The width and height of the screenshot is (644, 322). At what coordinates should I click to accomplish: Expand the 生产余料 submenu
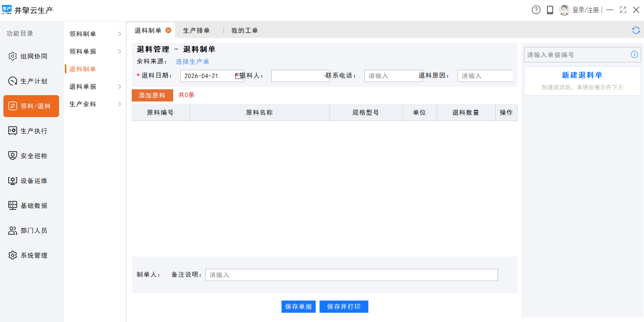point(95,104)
